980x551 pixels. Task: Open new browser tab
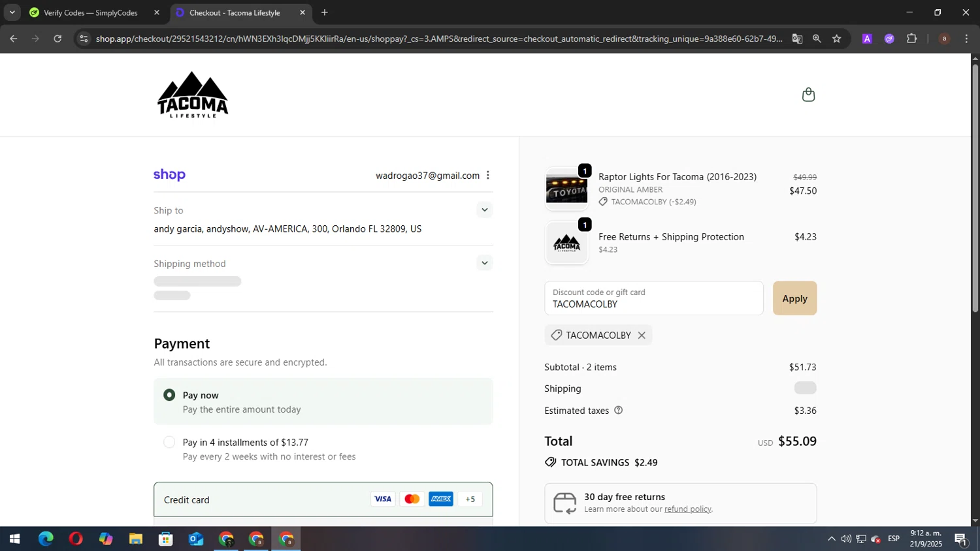(x=325, y=12)
